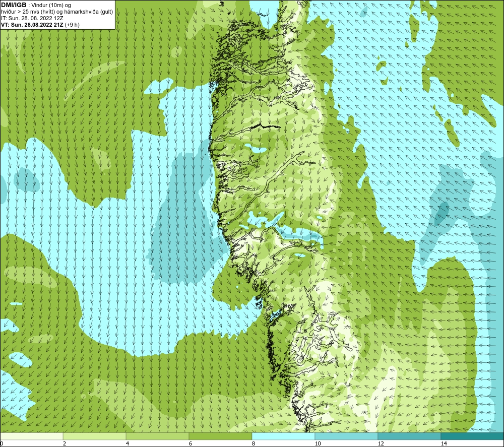
Task: Click the pale cream 0–2 m/s legend swatch
Action: point(31,436)
